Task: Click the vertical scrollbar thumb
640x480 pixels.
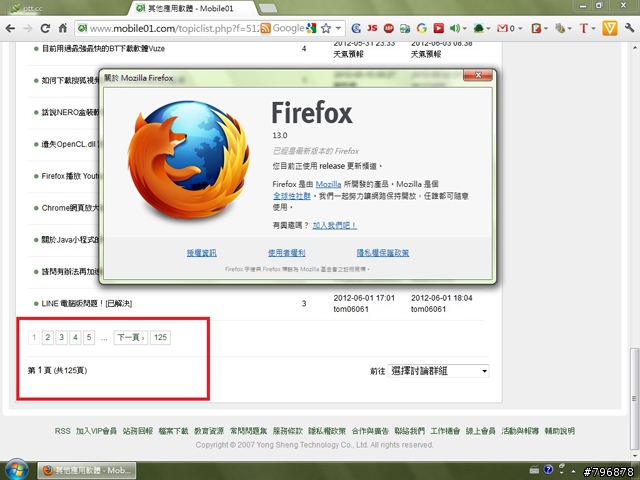Action: point(633,399)
